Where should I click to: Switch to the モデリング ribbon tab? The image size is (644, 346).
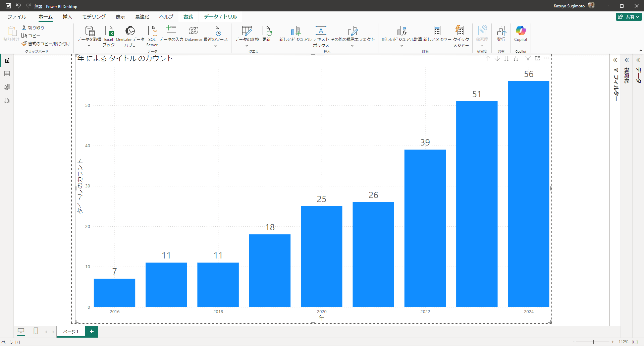[94, 17]
